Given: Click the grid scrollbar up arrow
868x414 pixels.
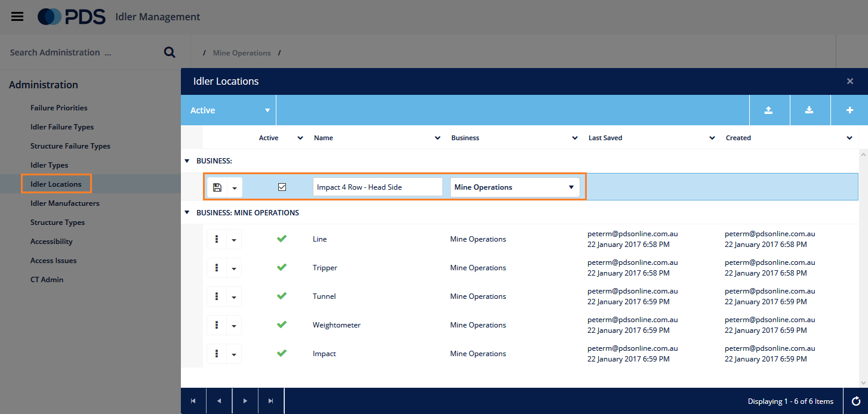Looking at the screenshot, I should point(863,154).
